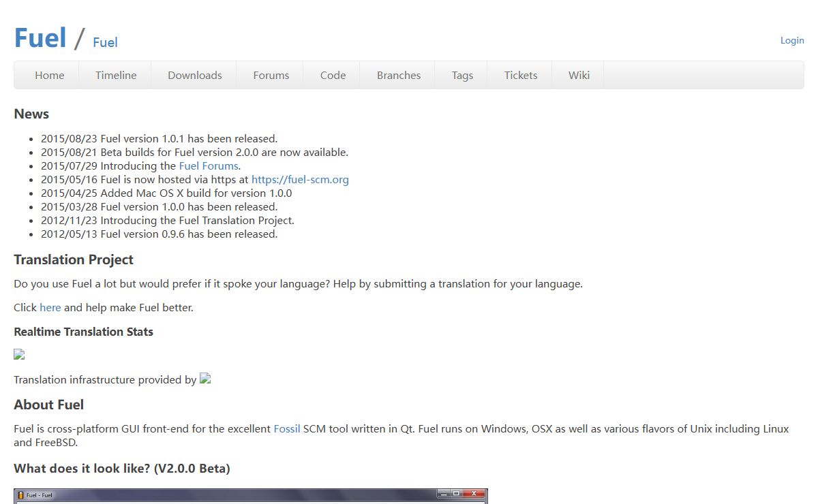Click the broken image after 'infrastructure provided by'
This screenshot has height=504, width=818.
coord(205,379)
